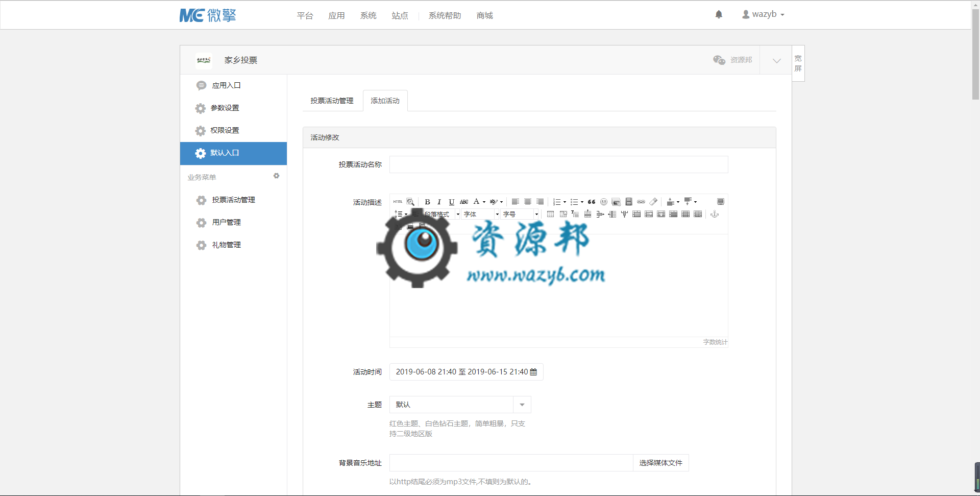Screen dimensions: 980x496
Task: Click the 微擎 logo
Action: (x=208, y=15)
